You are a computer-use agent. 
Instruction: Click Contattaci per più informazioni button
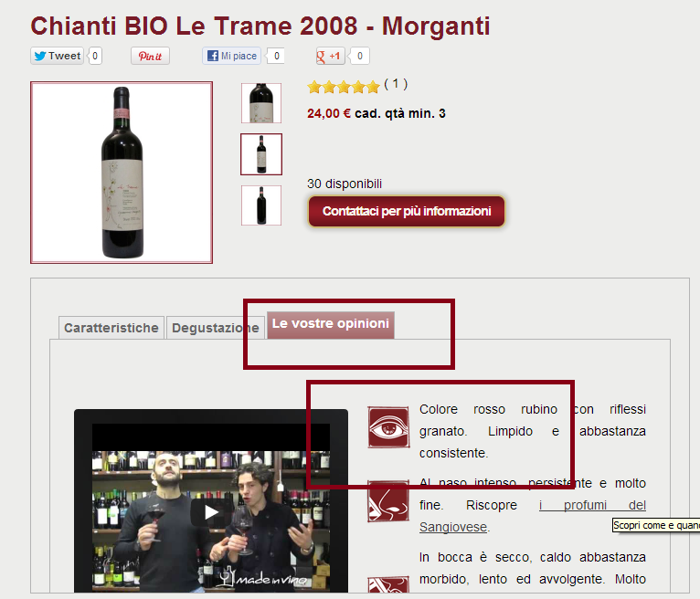[407, 211]
